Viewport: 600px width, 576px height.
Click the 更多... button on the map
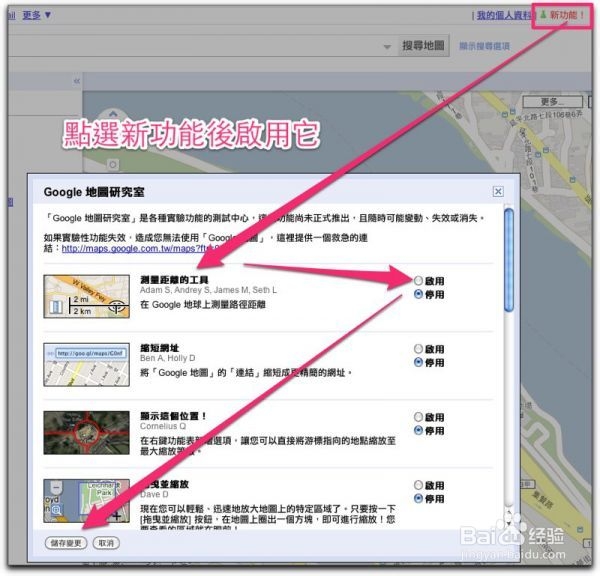click(552, 102)
